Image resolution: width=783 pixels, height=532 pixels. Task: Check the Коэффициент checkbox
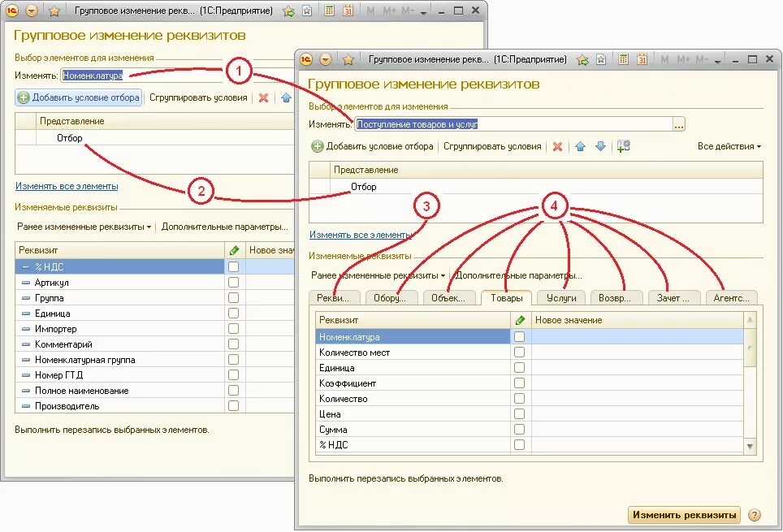point(519,383)
